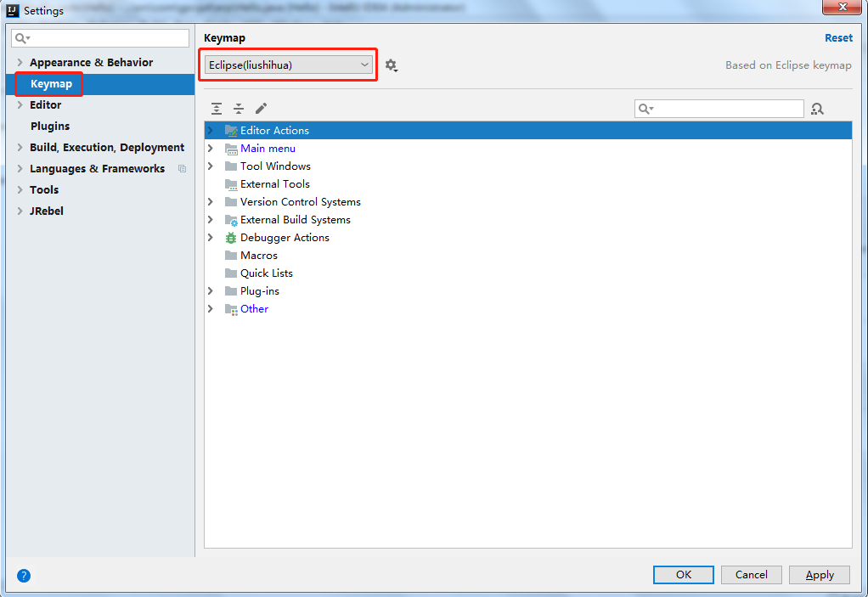Open the Eclipse(liushihua) keymap dropdown
This screenshot has width=868, height=597.
[x=289, y=65]
